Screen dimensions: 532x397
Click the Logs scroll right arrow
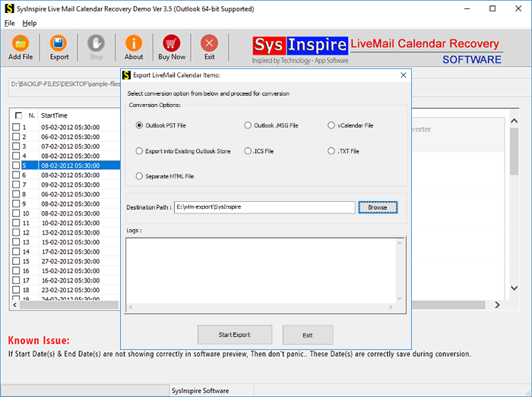391,307
